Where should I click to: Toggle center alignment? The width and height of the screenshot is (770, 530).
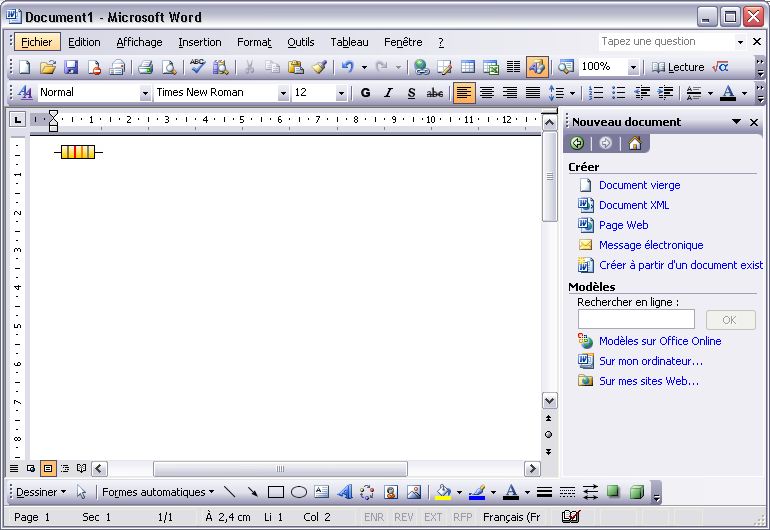[487, 92]
